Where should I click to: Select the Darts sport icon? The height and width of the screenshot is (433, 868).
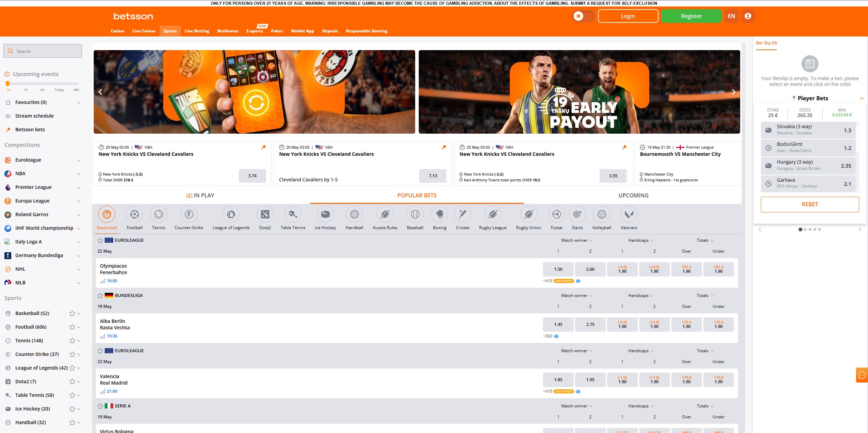click(577, 214)
